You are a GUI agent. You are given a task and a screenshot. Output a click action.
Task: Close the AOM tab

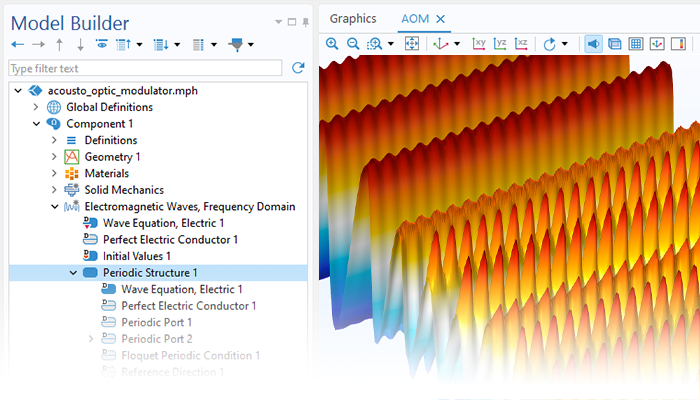click(441, 19)
